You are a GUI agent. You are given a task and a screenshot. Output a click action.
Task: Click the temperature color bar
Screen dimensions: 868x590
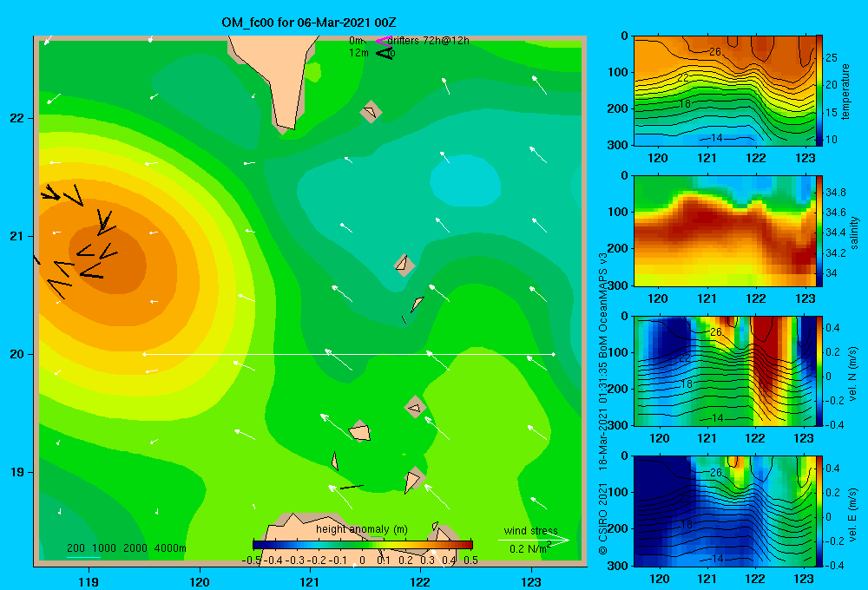click(x=819, y=91)
